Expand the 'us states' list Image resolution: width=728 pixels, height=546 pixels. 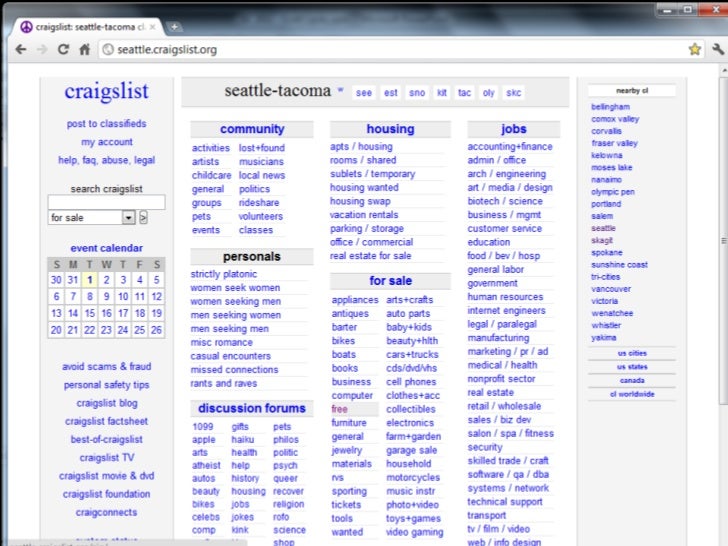coord(632,367)
